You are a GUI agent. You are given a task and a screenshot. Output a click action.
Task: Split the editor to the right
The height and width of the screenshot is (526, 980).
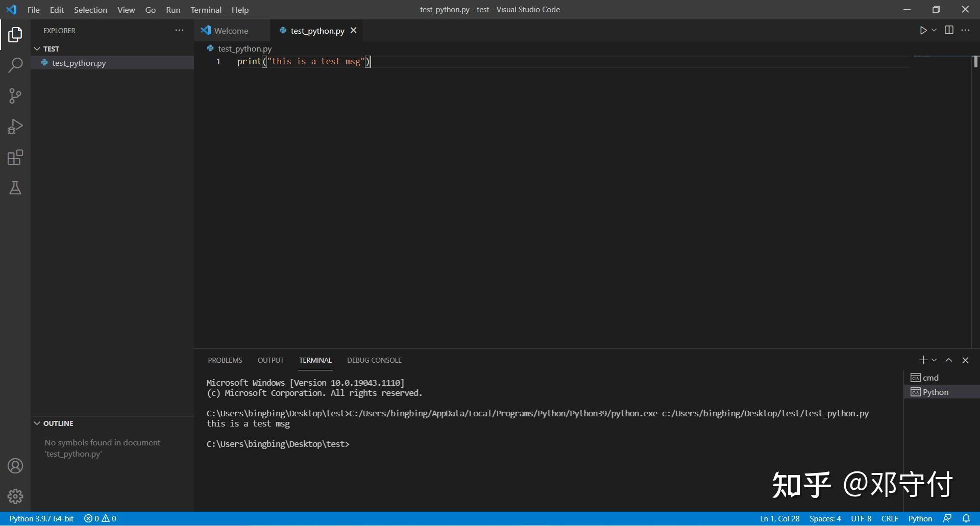[949, 30]
